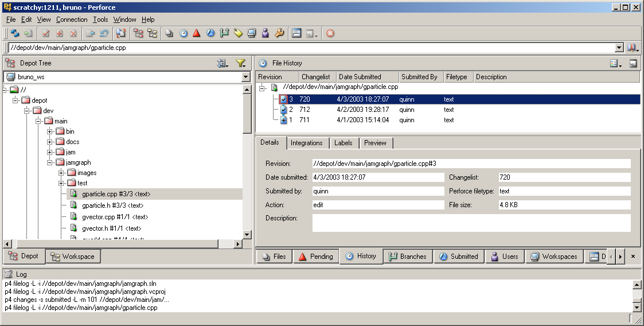Click the yellow Workspace Tree toolbar icon

click(152, 33)
